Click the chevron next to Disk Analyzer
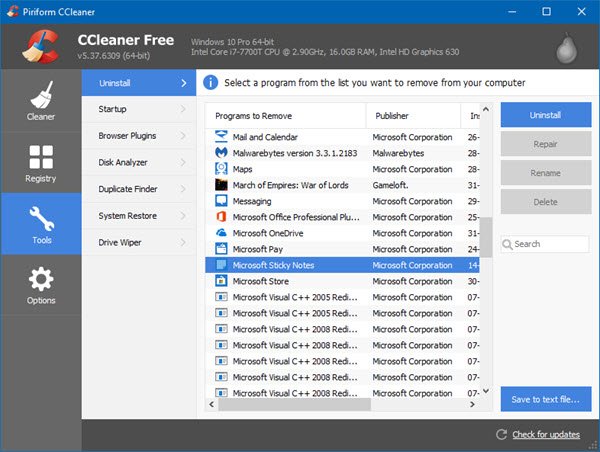This screenshot has width=600, height=452. point(183,162)
